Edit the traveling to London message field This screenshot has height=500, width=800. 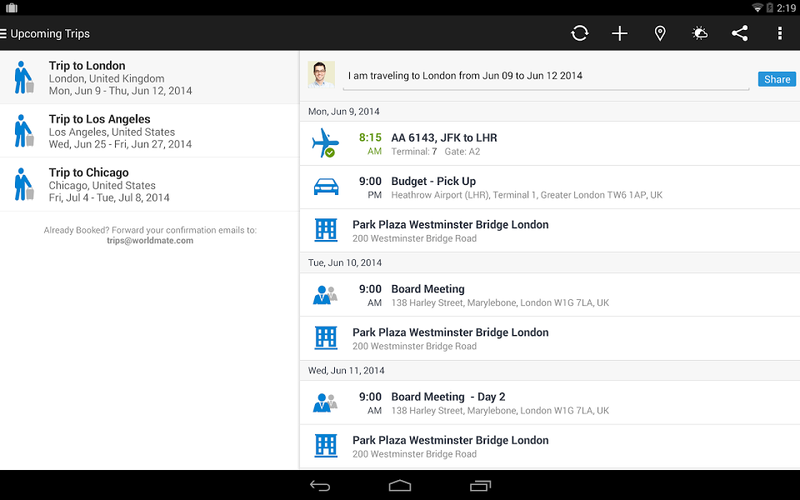coord(546,76)
